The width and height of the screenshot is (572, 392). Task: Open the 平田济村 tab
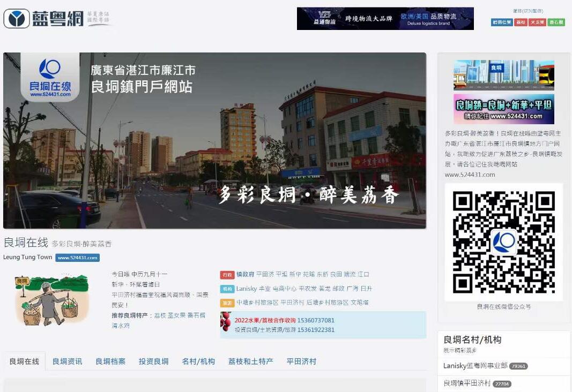[x=301, y=361]
